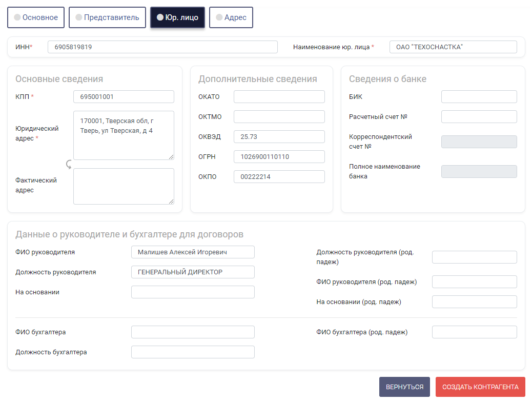Switch to the Основное tab

point(36,17)
